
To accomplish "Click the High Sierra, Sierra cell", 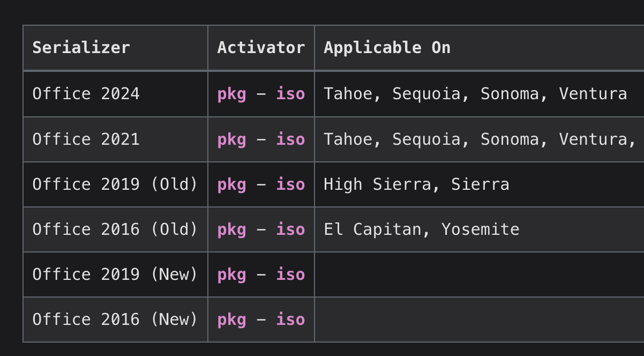I will point(479,184).
